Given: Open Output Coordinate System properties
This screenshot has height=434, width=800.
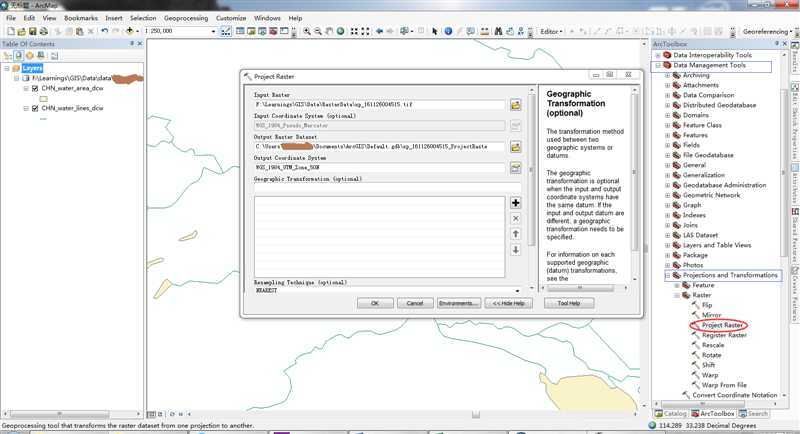Looking at the screenshot, I should (515, 168).
